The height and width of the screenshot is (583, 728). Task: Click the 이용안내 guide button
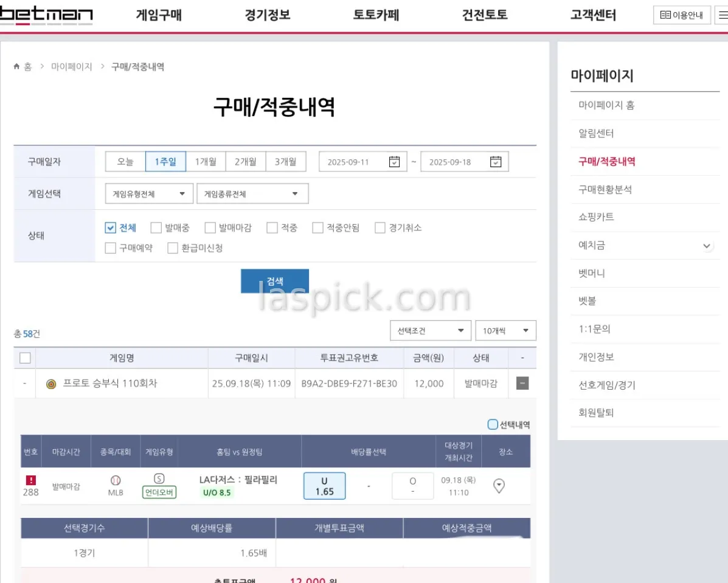(x=682, y=15)
